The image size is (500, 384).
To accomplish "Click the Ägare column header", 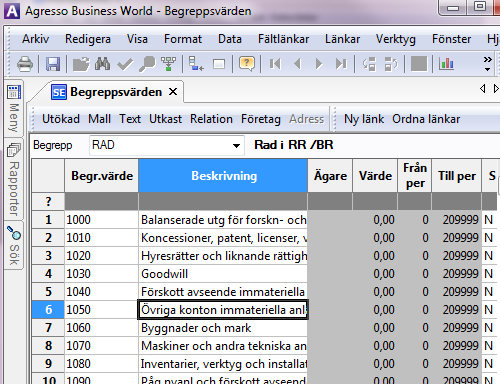I will click(x=330, y=176).
